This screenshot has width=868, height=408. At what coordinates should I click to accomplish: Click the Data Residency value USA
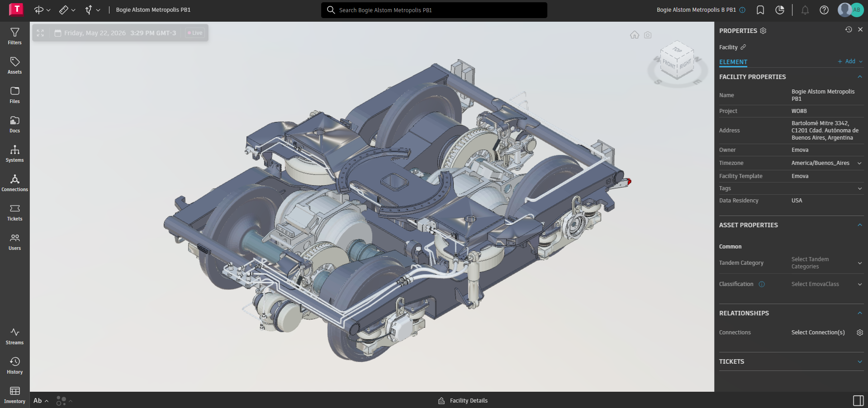797,201
